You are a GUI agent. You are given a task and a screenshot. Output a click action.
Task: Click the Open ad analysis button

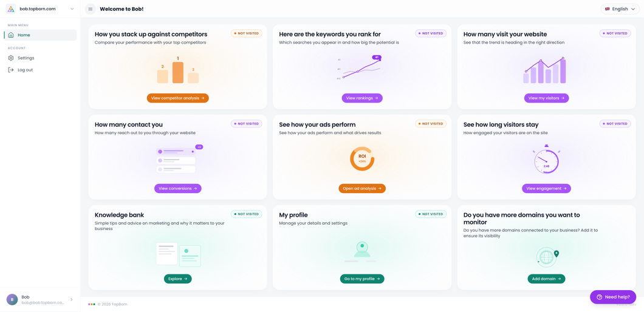362,188
